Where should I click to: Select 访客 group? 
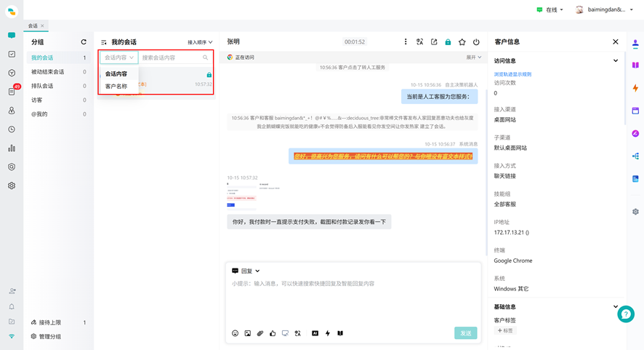tap(58, 100)
